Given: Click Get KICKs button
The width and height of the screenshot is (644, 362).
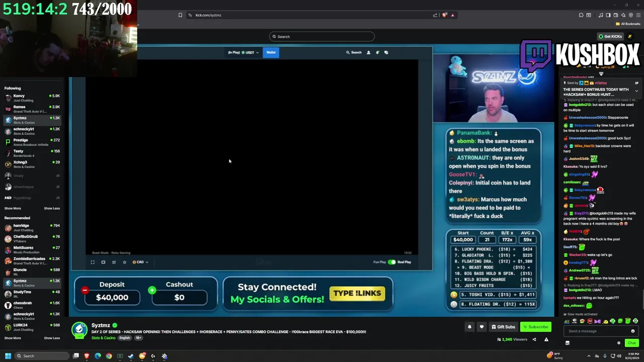Looking at the screenshot, I should (x=610, y=36).
